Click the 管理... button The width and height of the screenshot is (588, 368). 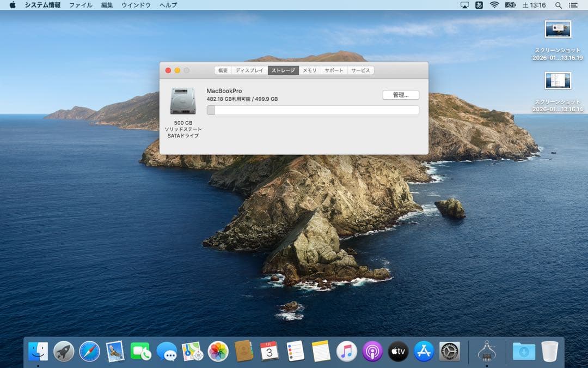[400, 94]
